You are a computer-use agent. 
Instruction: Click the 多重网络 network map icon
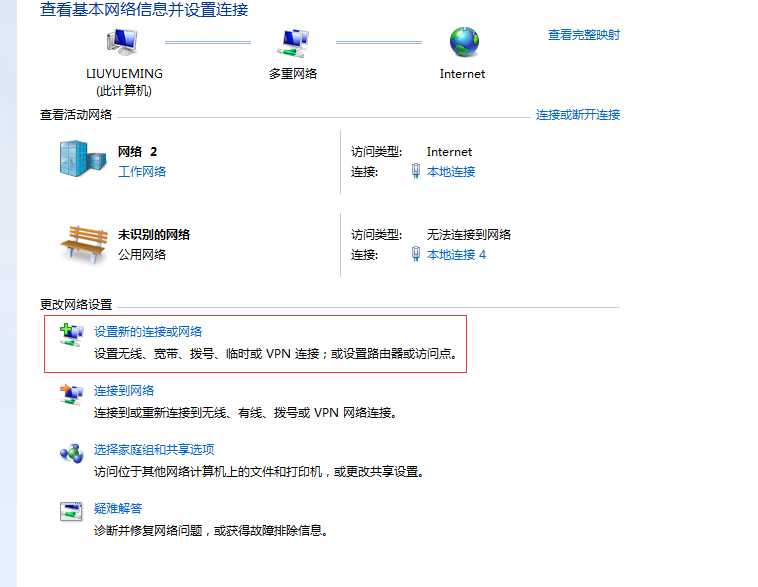pos(293,43)
